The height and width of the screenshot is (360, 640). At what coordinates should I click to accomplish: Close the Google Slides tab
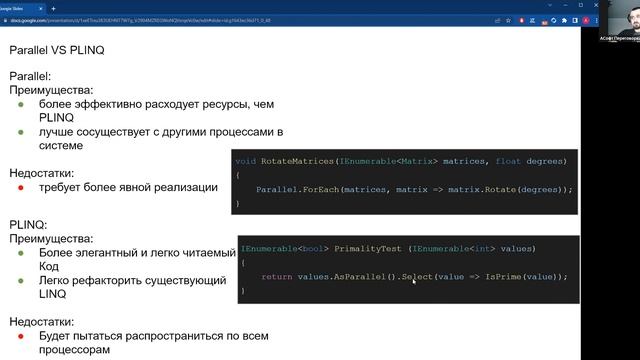point(40,9)
